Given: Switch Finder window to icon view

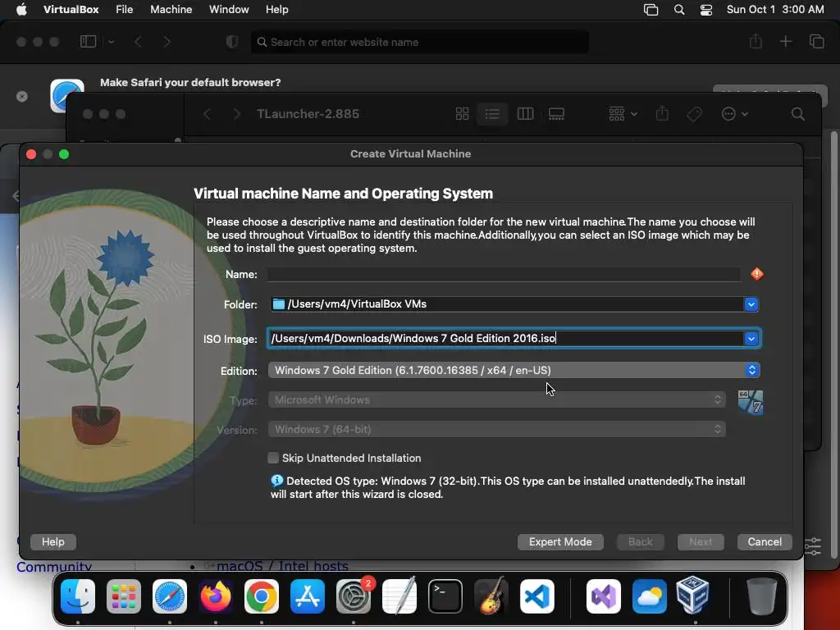Looking at the screenshot, I should 462,113.
